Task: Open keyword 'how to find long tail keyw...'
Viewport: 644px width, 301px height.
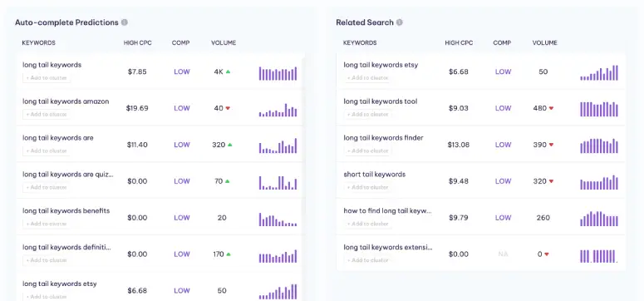Action: 388,210
